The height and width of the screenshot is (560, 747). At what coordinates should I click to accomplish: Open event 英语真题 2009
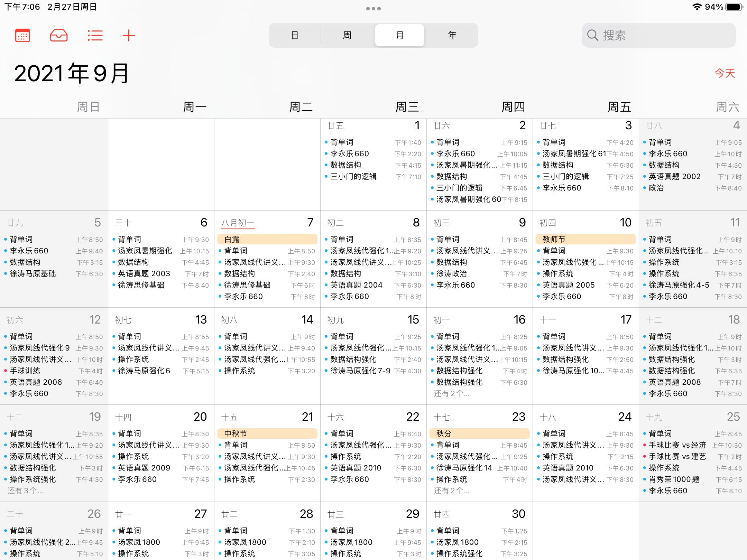[x=161, y=468]
